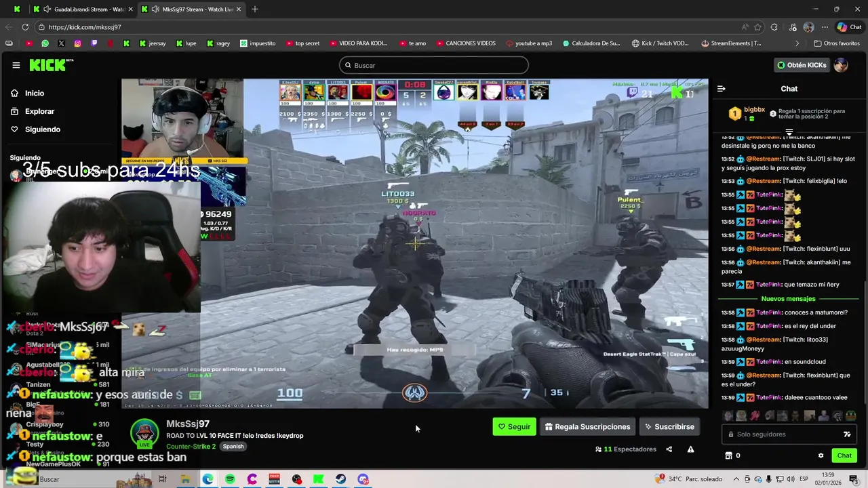Screen dimensions: 868x488
Task: Open the youtube a mp3 bookmark
Action: pyautogui.click(x=529, y=43)
